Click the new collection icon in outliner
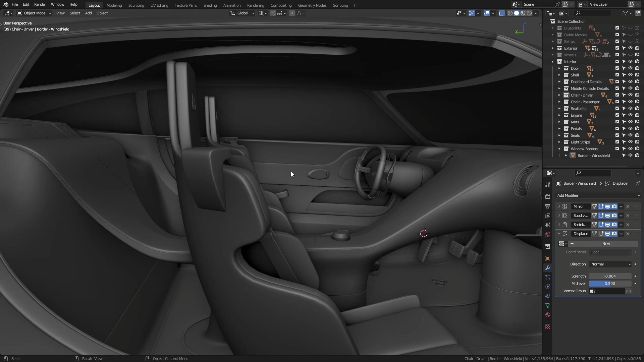Image resolution: width=644 pixels, height=362 pixels. tap(638, 13)
